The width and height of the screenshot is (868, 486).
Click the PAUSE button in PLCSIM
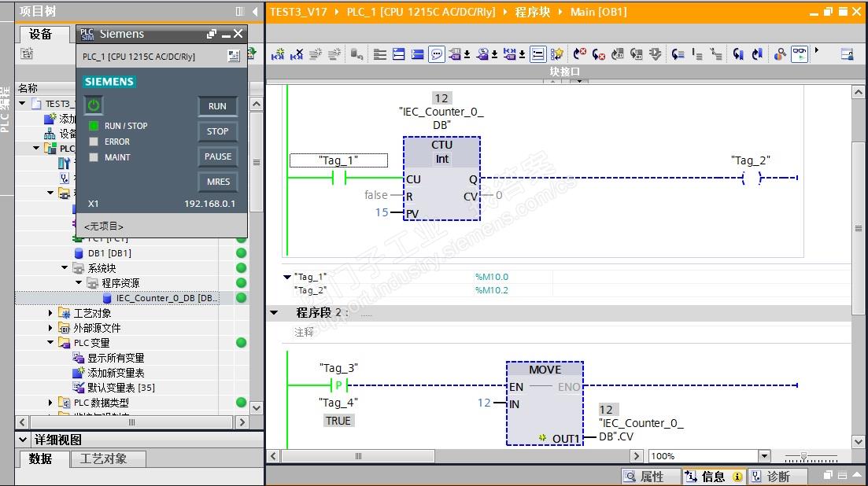pyautogui.click(x=217, y=156)
